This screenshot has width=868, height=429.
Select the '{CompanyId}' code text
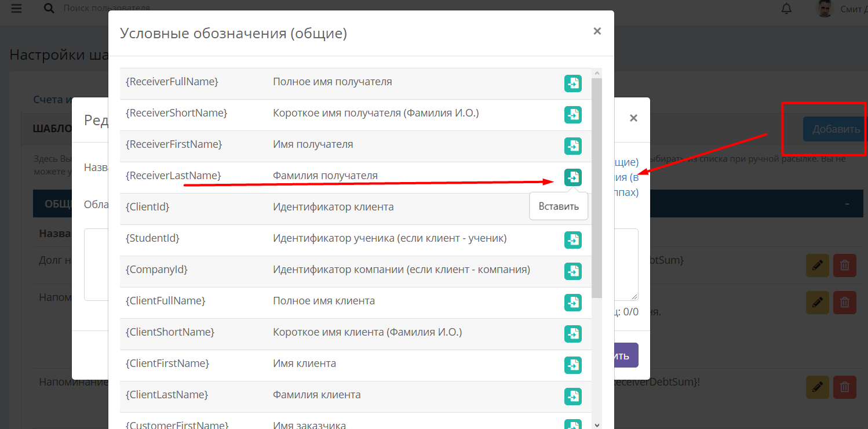coord(156,269)
